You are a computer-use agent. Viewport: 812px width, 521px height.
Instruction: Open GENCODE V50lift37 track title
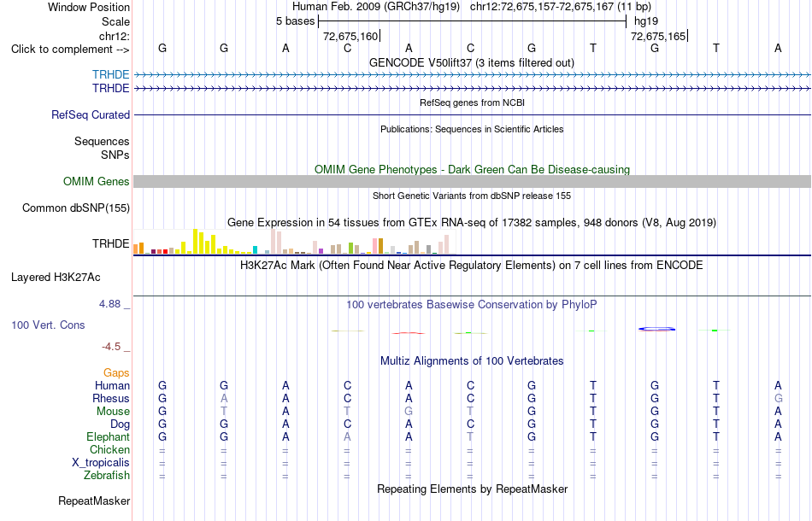pyautogui.click(x=472, y=62)
